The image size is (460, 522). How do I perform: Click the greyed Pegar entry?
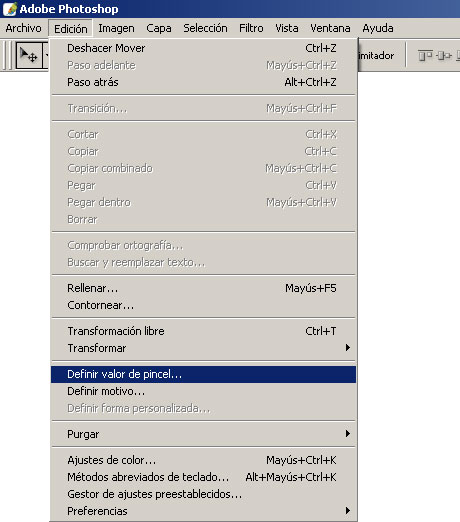pos(203,185)
